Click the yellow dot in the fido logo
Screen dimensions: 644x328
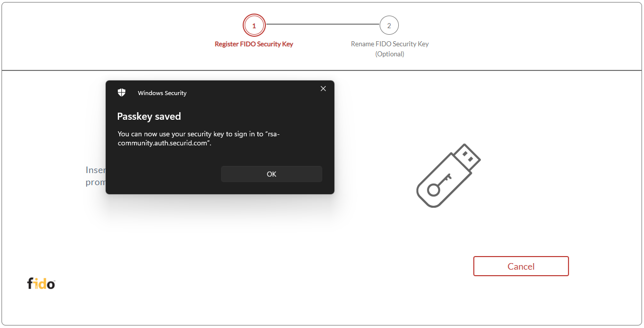(36, 279)
